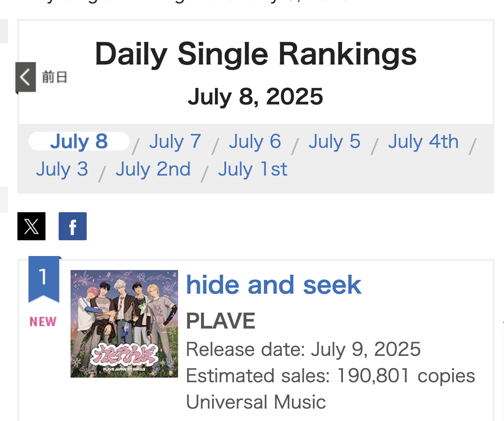504x421 pixels.
Task: Click the Universal Music label text
Action: [256, 402]
